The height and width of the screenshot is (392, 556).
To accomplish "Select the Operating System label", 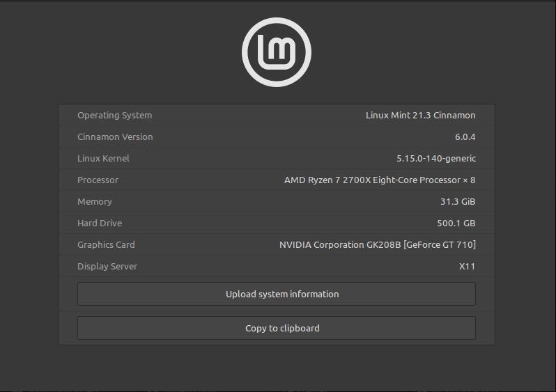I will [114, 116].
